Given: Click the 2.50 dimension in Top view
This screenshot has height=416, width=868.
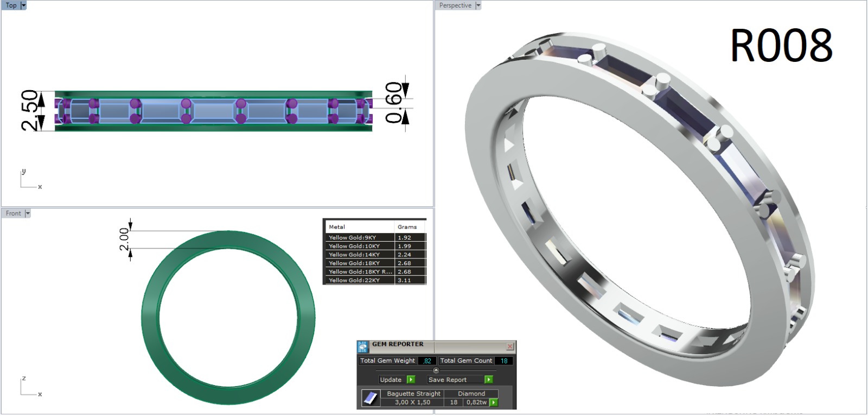Looking at the screenshot, I should click(x=30, y=110).
